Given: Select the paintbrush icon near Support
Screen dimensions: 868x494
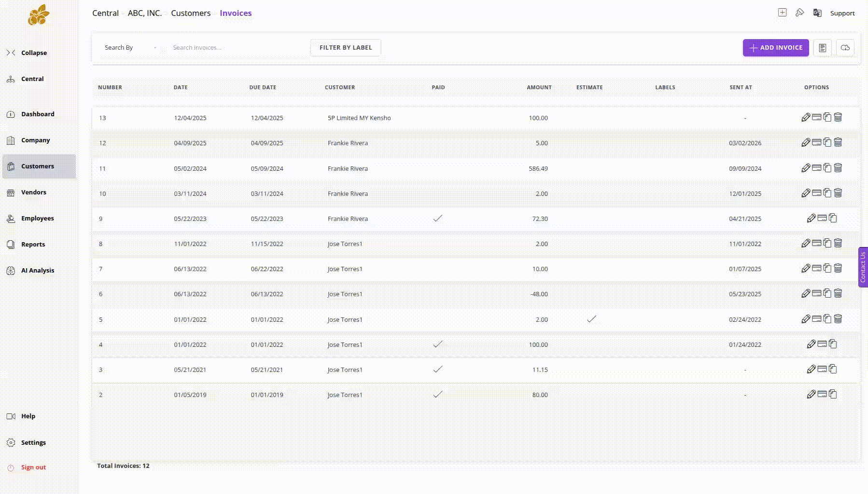Looking at the screenshot, I should [800, 13].
